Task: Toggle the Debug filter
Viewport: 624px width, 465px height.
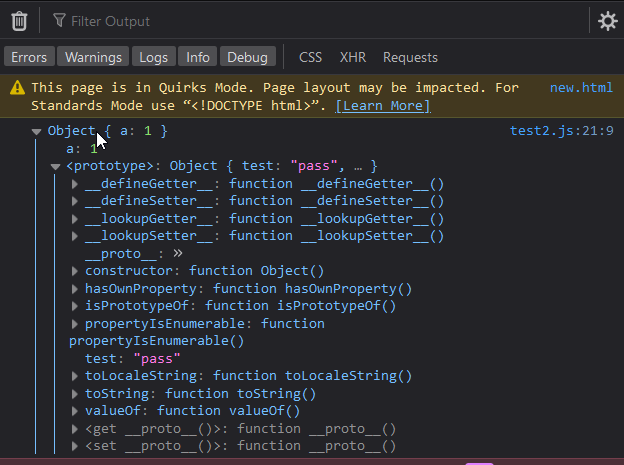Action: pyautogui.click(x=248, y=57)
